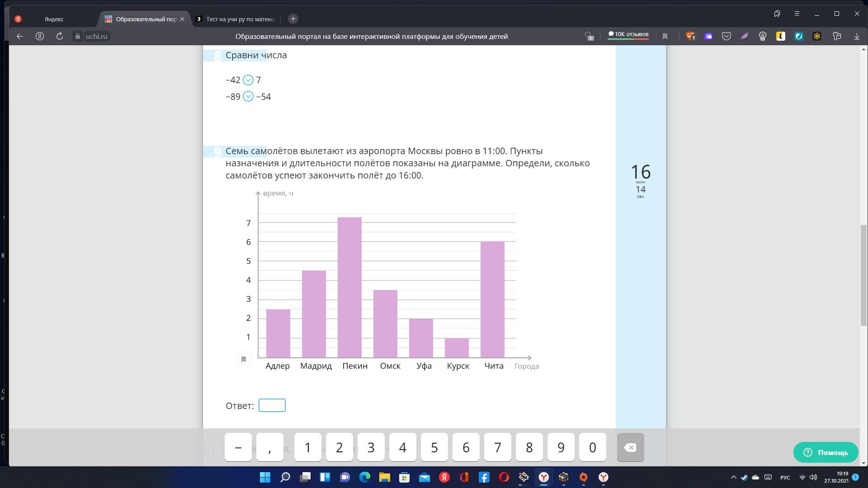Click the Ответ answer input field
This screenshot has height=488, width=868.
(x=272, y=405)
